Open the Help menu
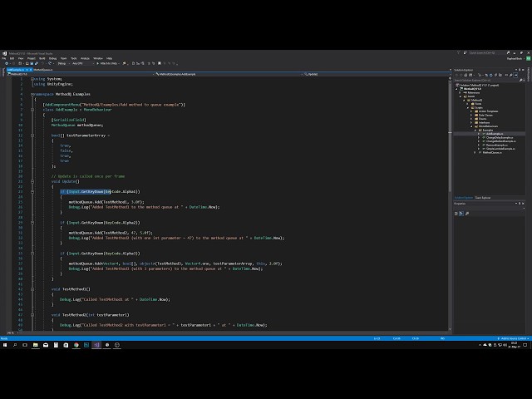The image size is (532, 399). pos(109,58)
